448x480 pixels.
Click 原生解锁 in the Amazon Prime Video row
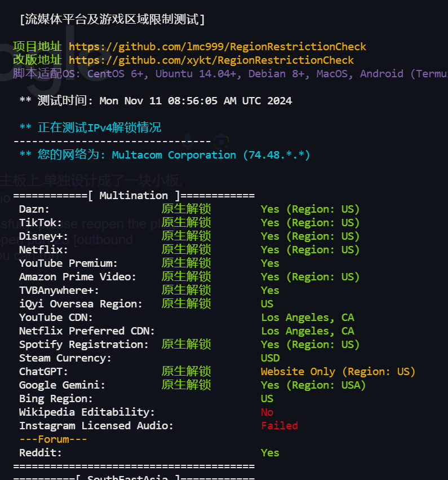(186, 276)
